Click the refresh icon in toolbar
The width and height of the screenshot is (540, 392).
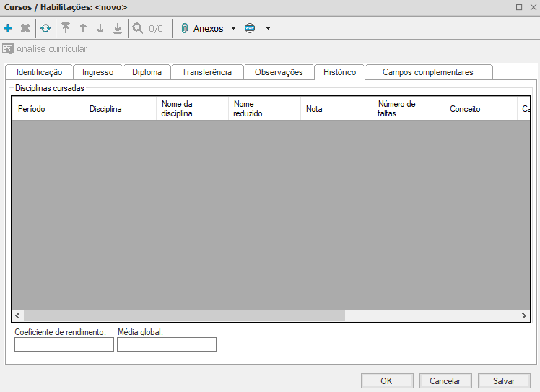(x=45, y=29)
